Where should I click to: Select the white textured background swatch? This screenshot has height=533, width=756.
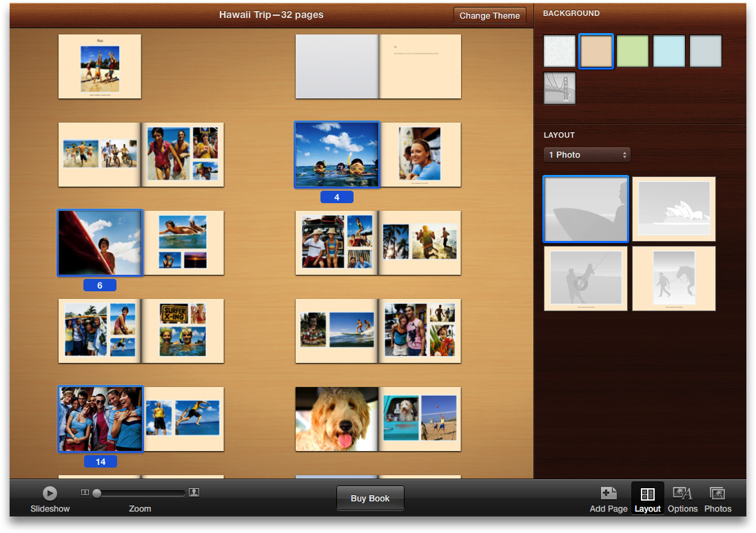(x=560, y=52)
